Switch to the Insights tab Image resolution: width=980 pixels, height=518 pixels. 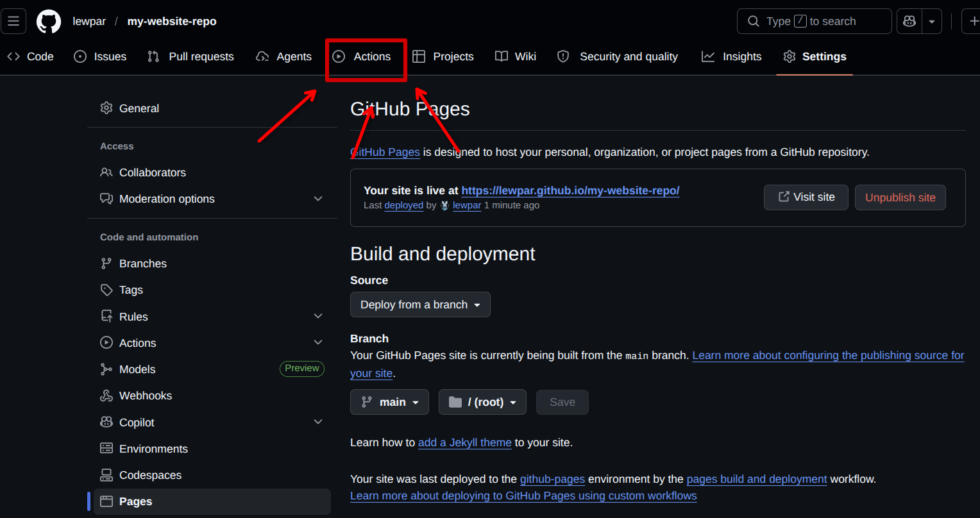coord(732,56)
